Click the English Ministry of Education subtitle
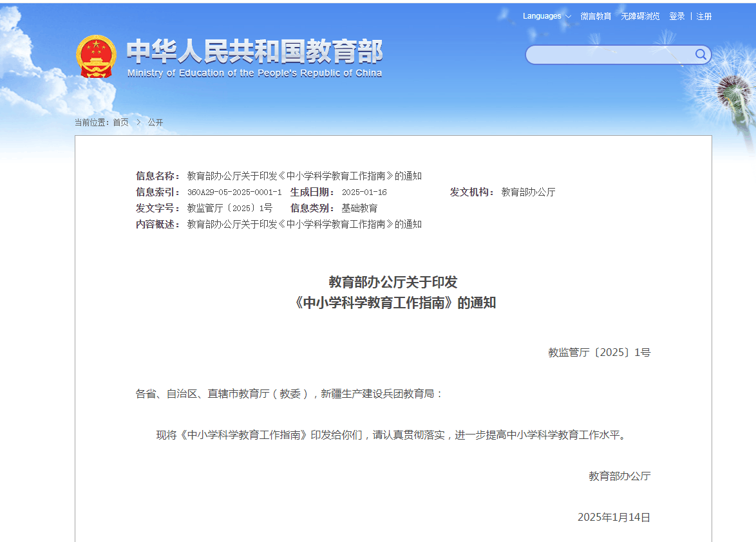This screenshot has height=542, width=756. pyautogui.click(x=254, y=73)
